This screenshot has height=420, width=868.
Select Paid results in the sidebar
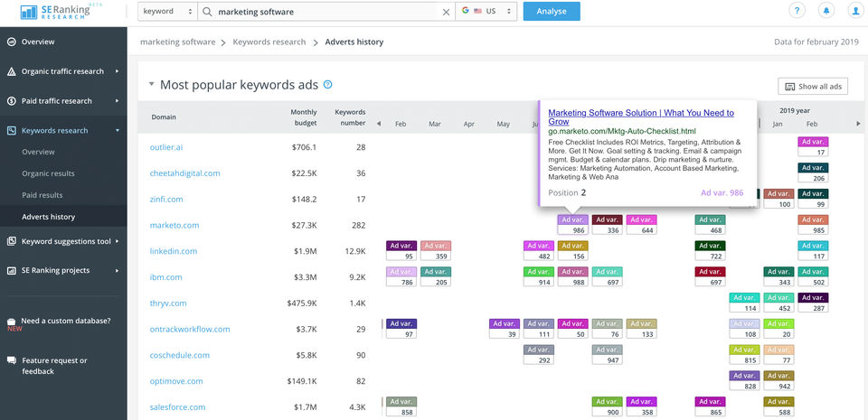[42, 195]
